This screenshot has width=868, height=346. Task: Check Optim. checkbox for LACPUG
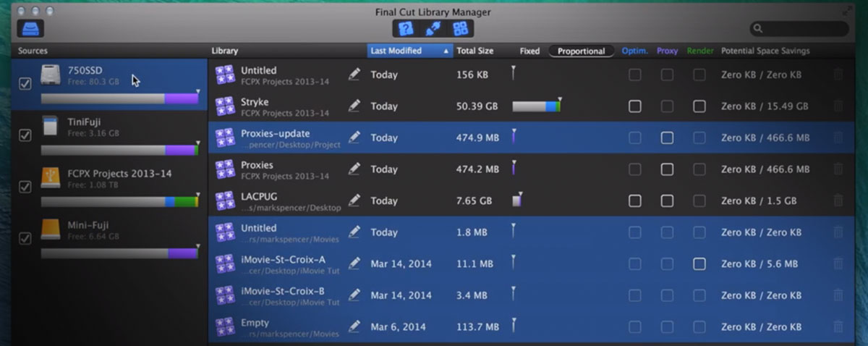(634, 201)
